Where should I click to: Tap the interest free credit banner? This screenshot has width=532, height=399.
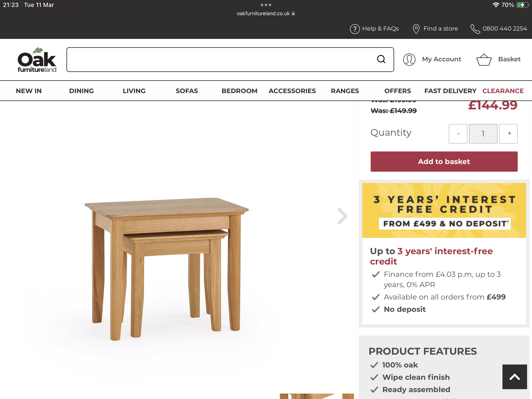click(x=444, y=210)
